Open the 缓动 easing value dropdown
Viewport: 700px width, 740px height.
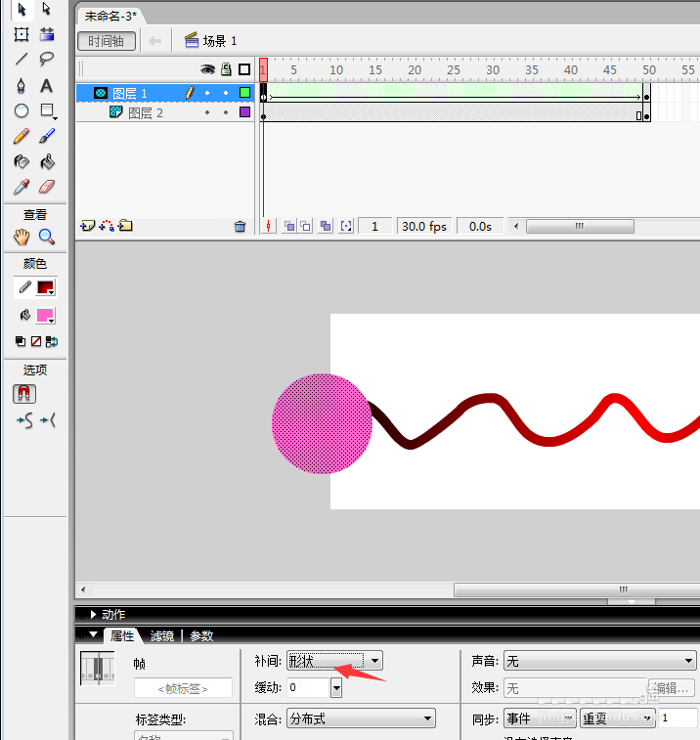336,687
